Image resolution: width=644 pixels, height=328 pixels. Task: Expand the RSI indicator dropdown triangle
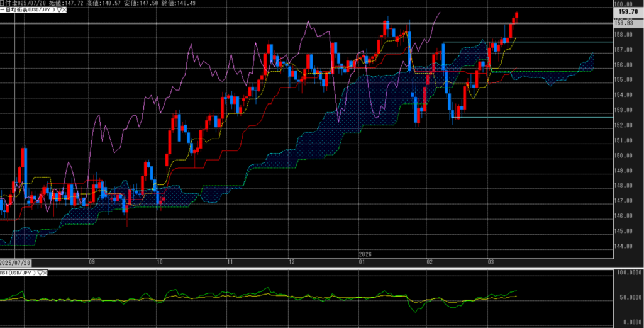click(x=40, y=273)
